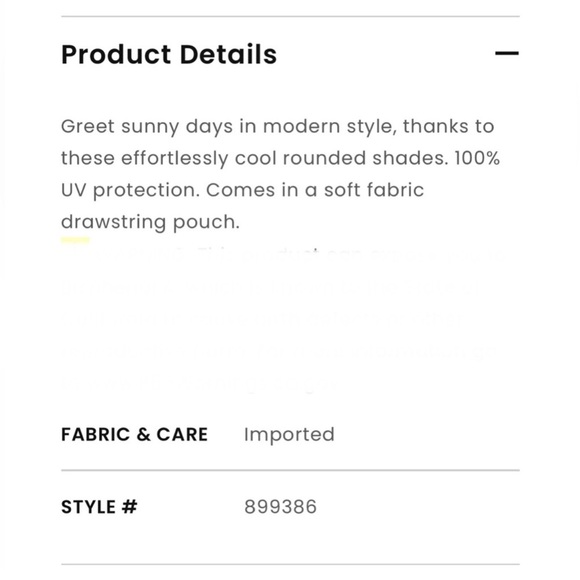Click the divider line beneath the STYLE # row
Image resolution: width=580 pixels, height=580 pixels.
tap(290, 564)
